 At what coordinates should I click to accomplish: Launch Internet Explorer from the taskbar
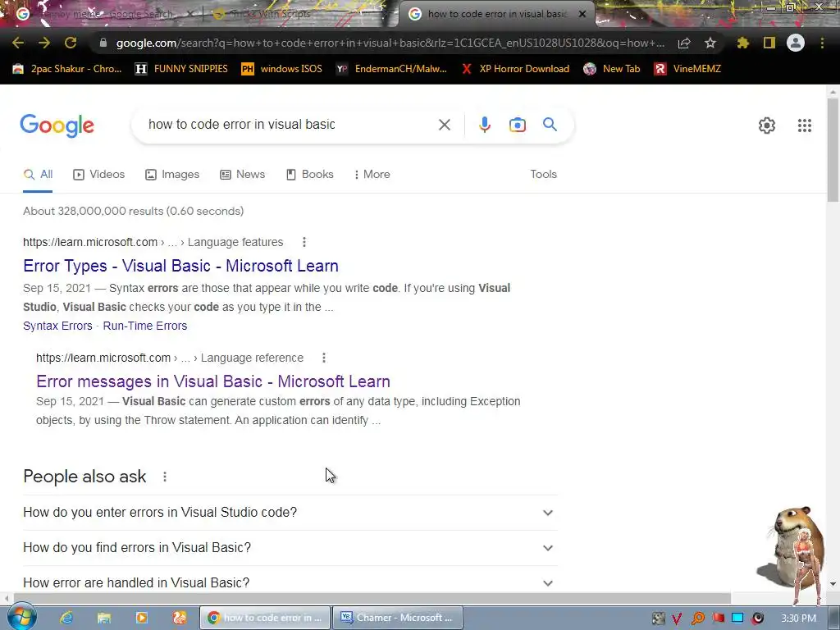66,618
